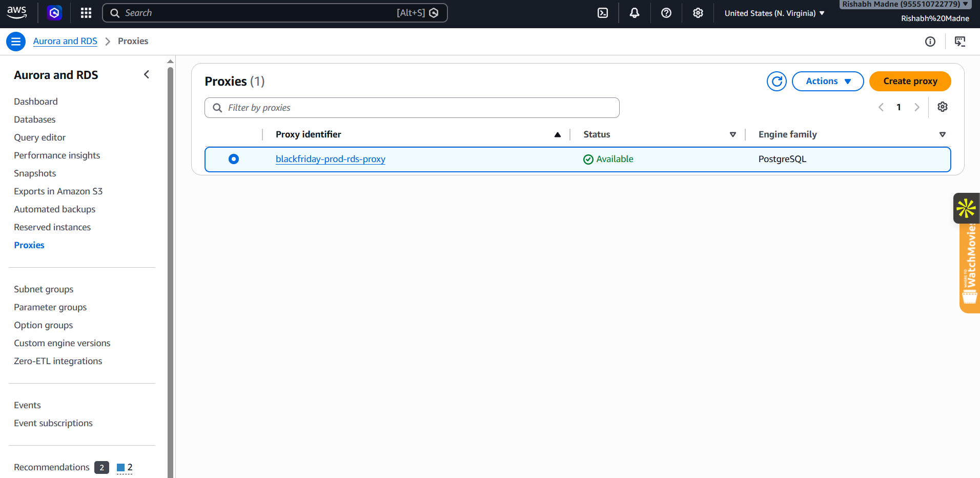
Task: Click page number 1 in pagination
Action: point(899,107)
